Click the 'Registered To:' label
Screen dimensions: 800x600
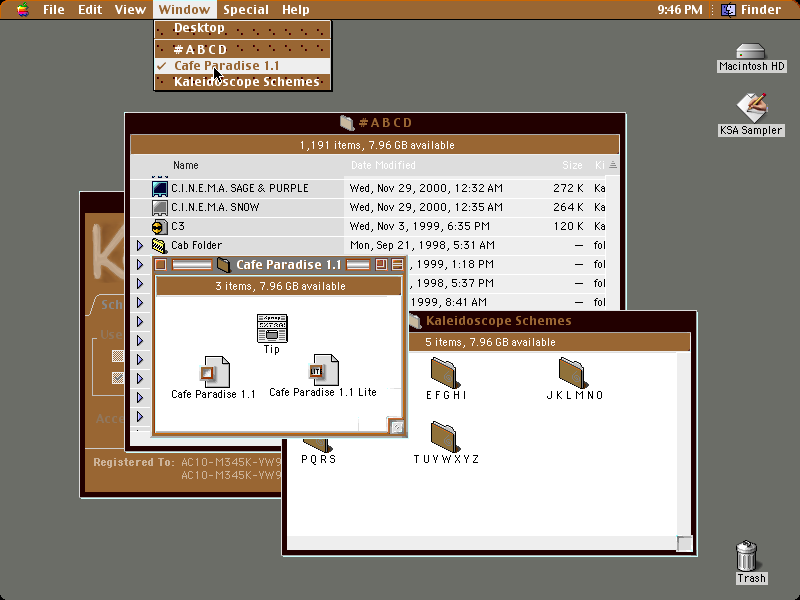click(134, 462)
